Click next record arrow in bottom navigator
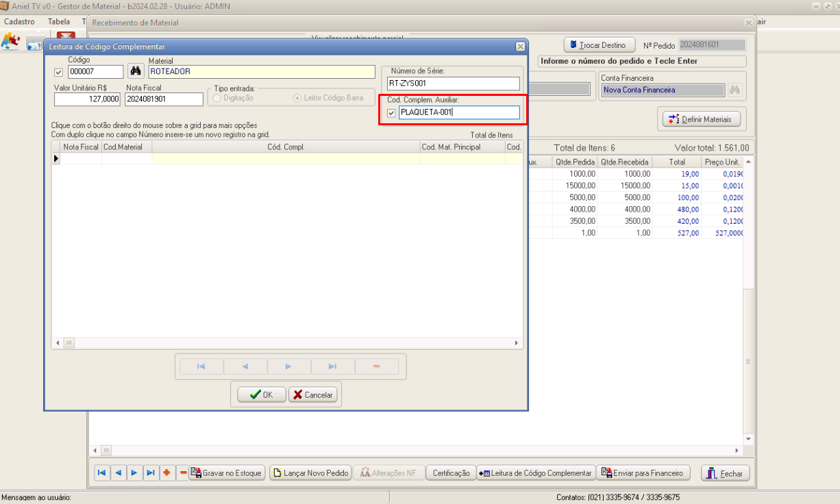840x504 pixels. pyautogui.click(x=135, y=473)
